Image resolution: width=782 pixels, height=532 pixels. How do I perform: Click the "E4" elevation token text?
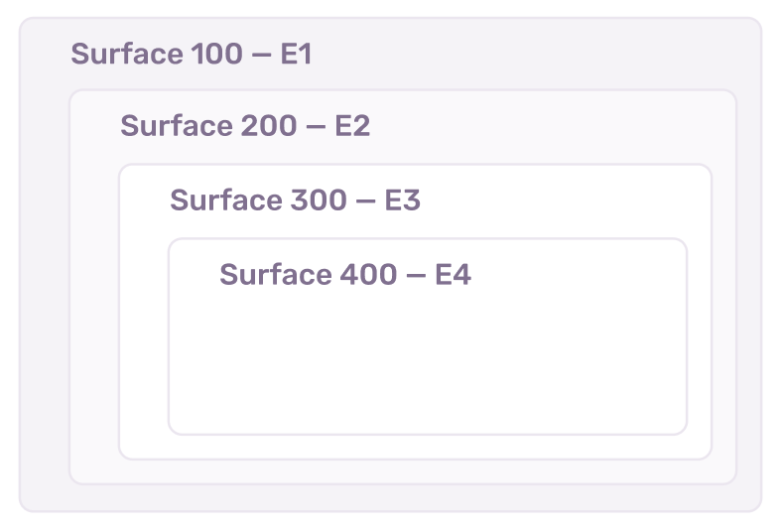point(453,275)
